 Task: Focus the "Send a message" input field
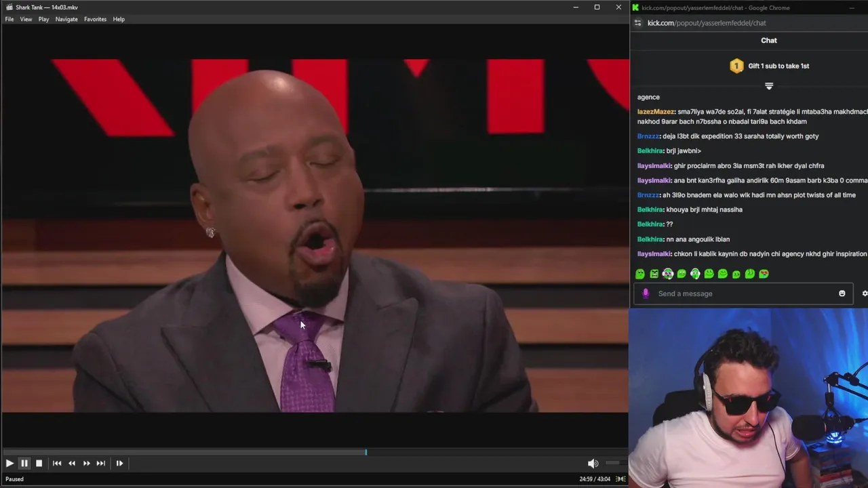click(x=743, y=293)
